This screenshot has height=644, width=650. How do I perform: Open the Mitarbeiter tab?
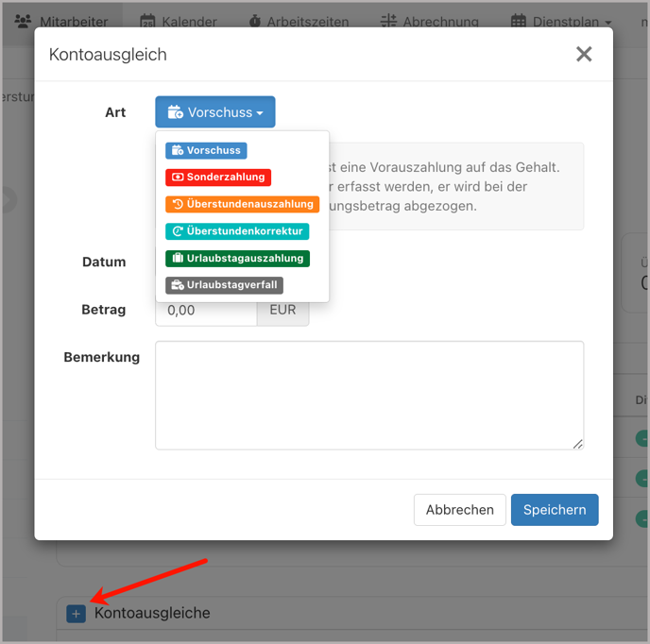coord(61,21)
